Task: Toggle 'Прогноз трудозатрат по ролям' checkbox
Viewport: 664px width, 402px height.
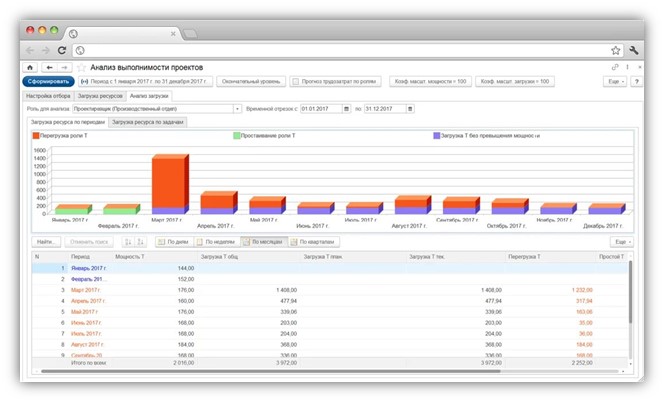Action: click(296, 81)
